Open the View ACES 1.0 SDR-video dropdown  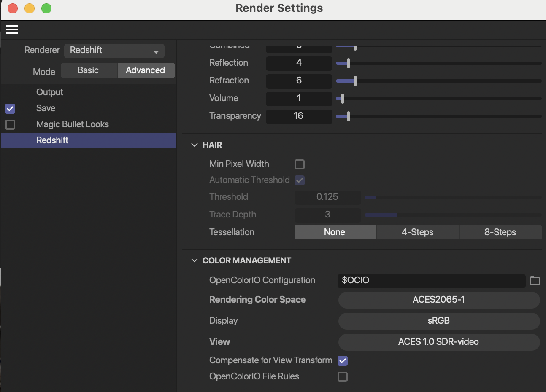point(439,342)
